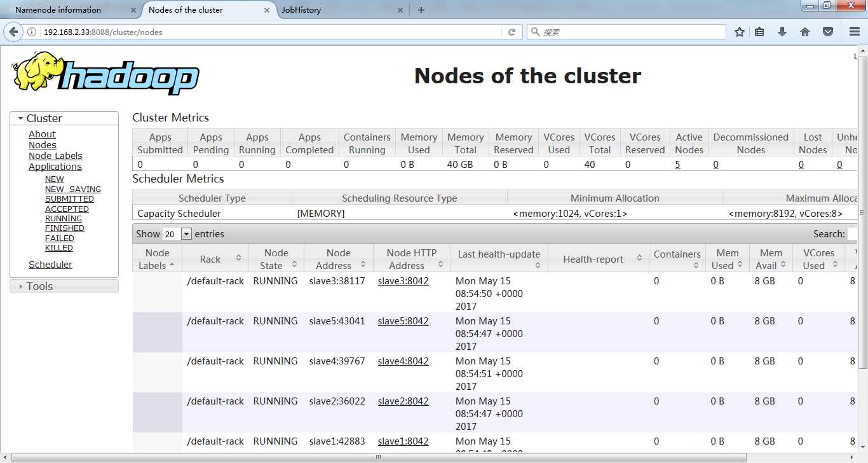Viewport: 868px width, 463px height.
Task: Click the horizontal scrollbar at page bottom
Action: coord(378,457)
